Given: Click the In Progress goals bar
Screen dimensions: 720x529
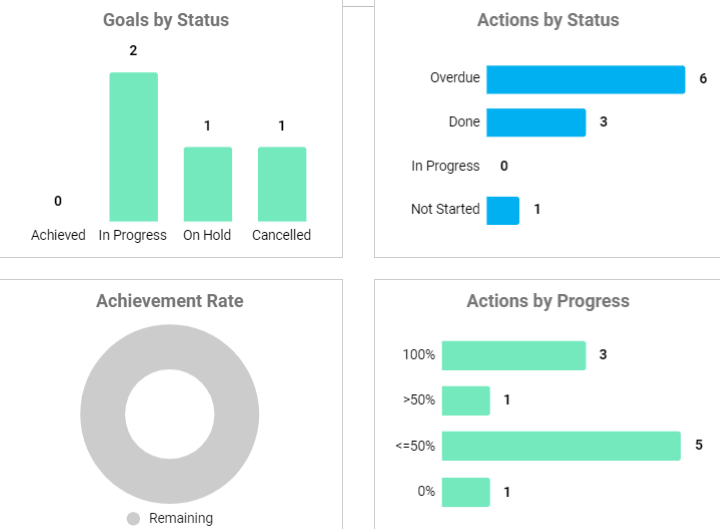Looking at the screenshot, I should [133, 147].
